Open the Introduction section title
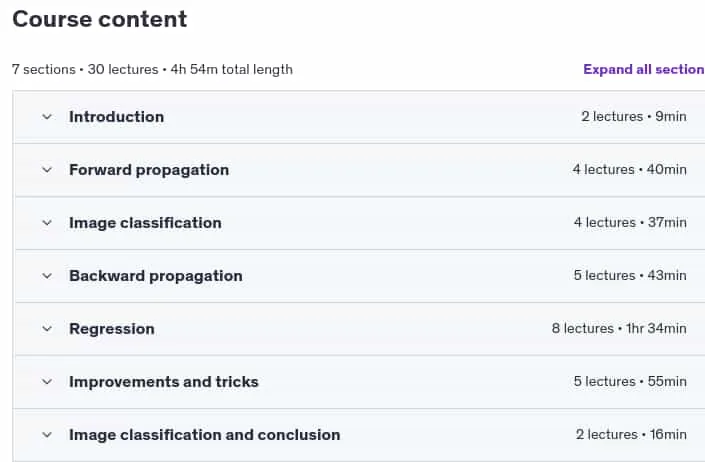 click(x=116, y=117)
